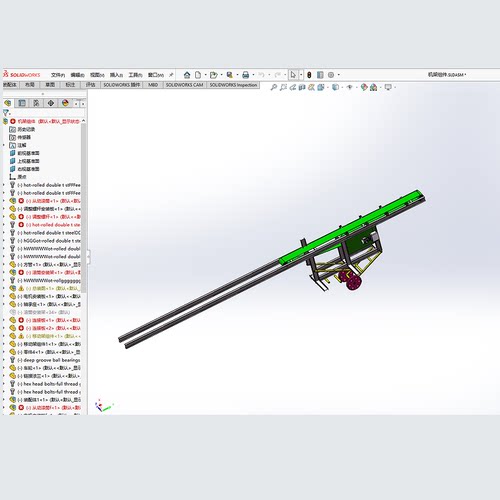
Task: Open the Select tool dropdown arrow
Action: click(x=301, y=75)
